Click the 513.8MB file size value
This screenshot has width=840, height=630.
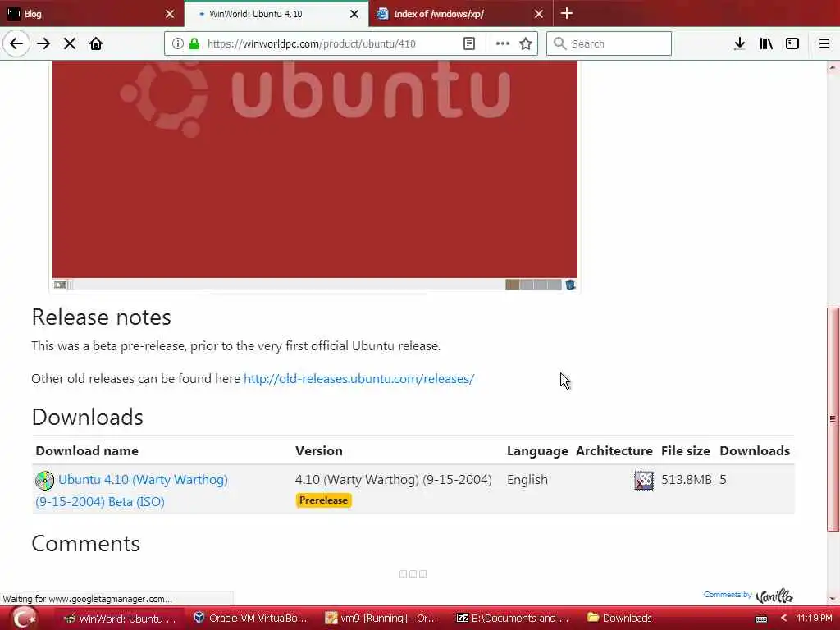pyautogui.click(x=687, y=479)
